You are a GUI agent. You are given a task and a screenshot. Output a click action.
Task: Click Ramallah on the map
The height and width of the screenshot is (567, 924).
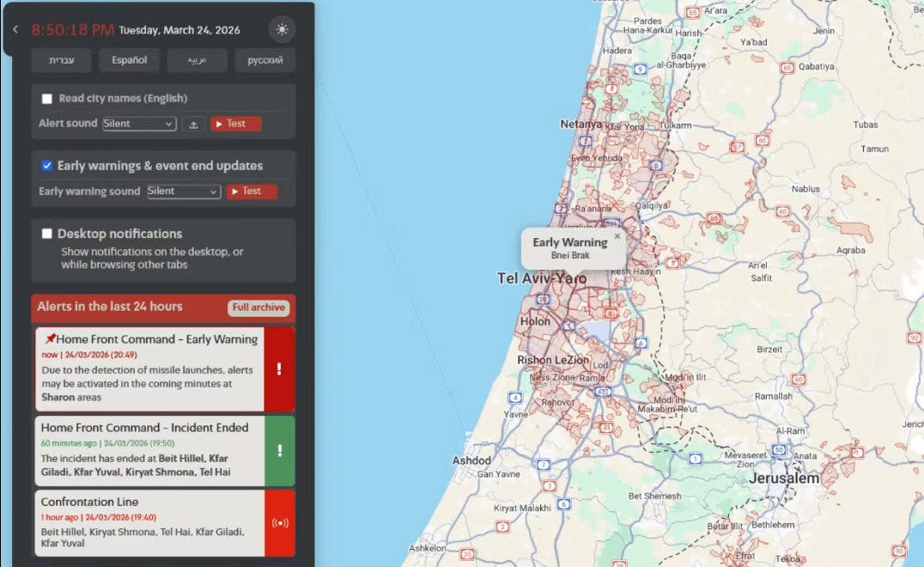tap(773, 396)
